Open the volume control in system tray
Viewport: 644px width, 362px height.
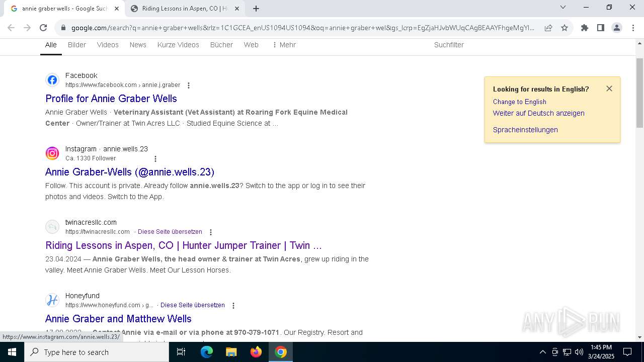click(x=579, y=352)
